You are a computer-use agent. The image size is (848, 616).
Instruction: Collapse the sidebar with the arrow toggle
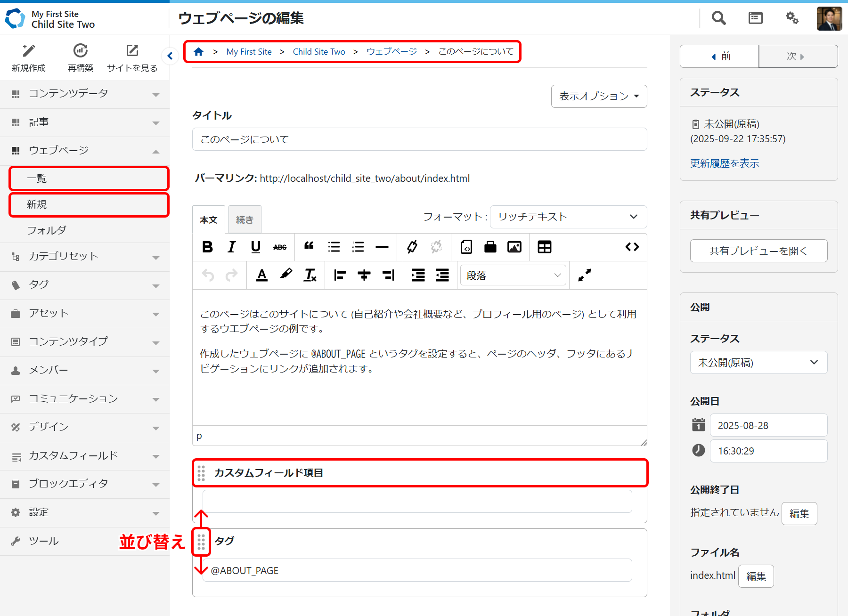pos(170,56)
